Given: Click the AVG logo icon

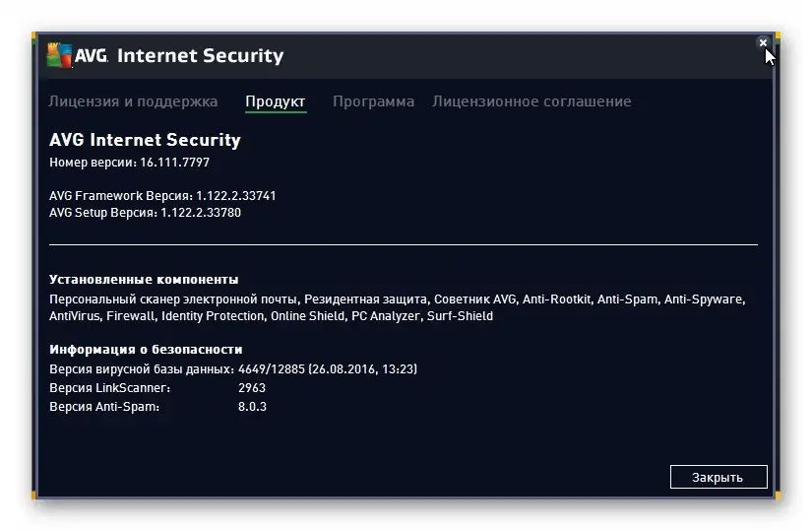Looking at the screenshot, I should click(x=59, y=55).
